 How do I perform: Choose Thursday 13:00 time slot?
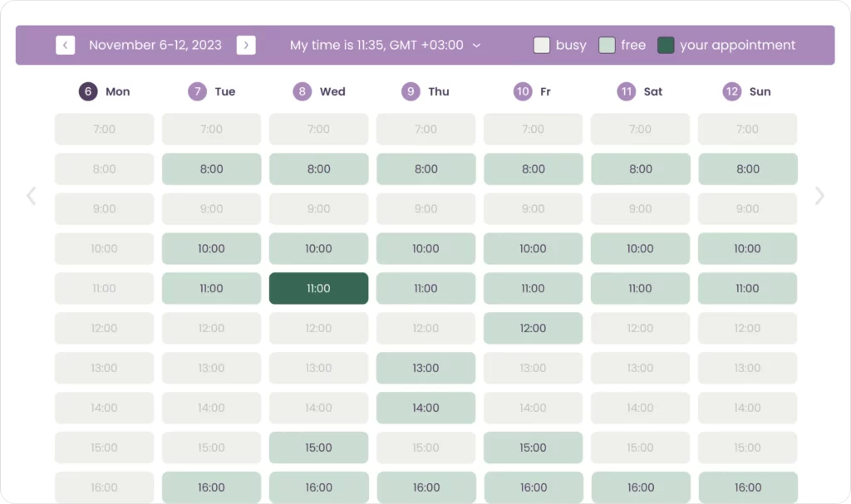coord(425,368)
